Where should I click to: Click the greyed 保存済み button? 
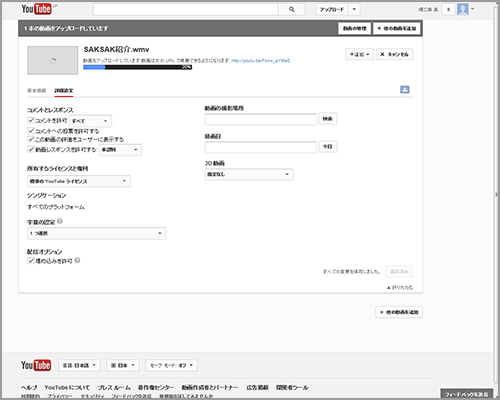tap(399, 271)
